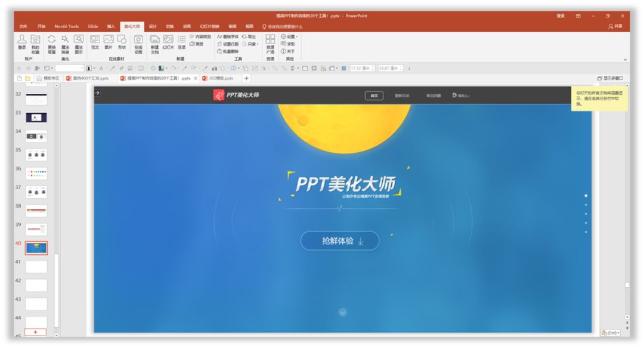Click the add slide plus below thumbnails
The width and height of the screenshot is (644, 348).
point(35,332)
